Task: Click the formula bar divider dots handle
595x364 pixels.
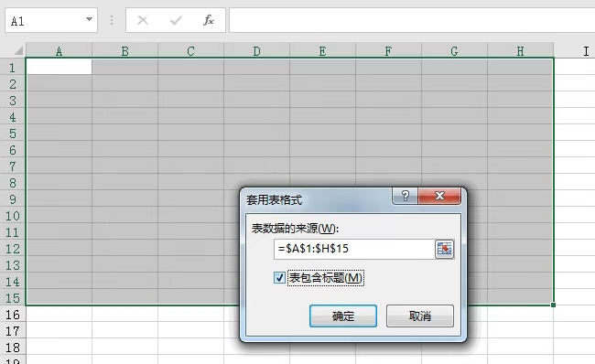Action: [111, 20]
